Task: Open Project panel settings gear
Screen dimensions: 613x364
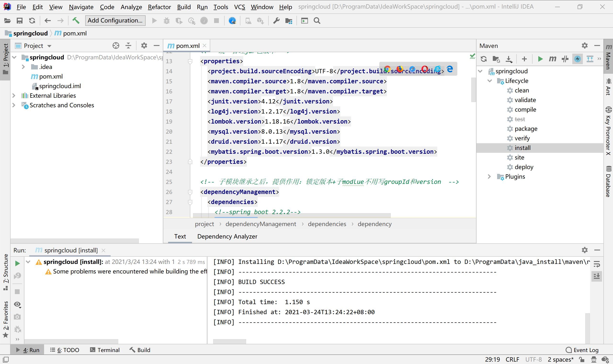Action: (x=144, y=46)
